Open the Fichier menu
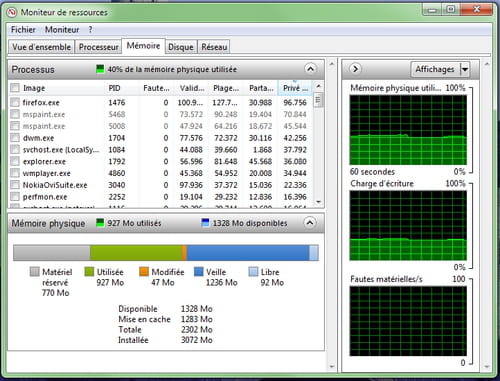The image size is (500, 381). coord(23,30)
